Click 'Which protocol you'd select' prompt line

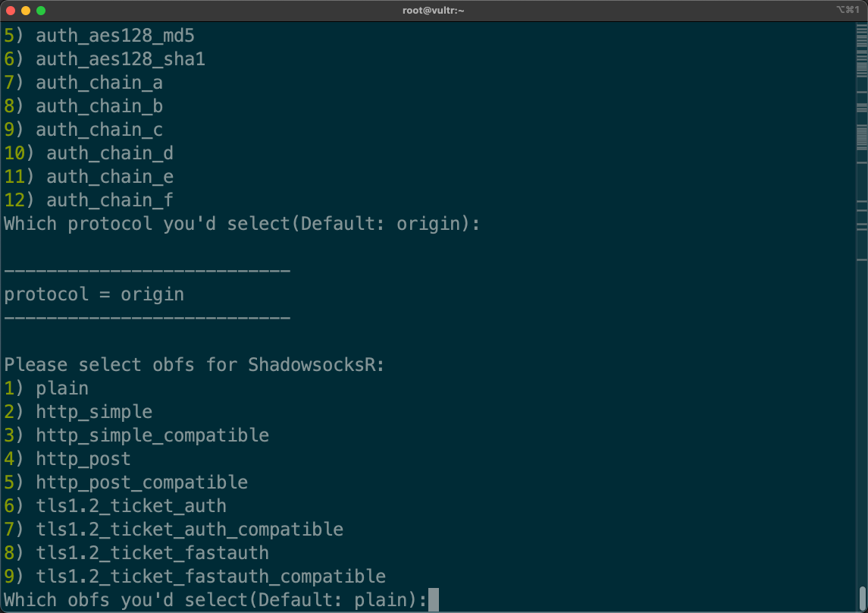(242, 224)
